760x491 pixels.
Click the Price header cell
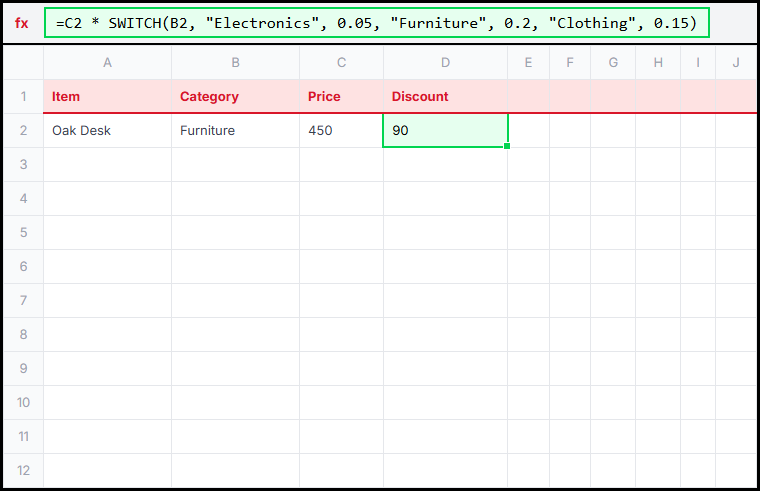pyautogui.click(x=341, y=97)
